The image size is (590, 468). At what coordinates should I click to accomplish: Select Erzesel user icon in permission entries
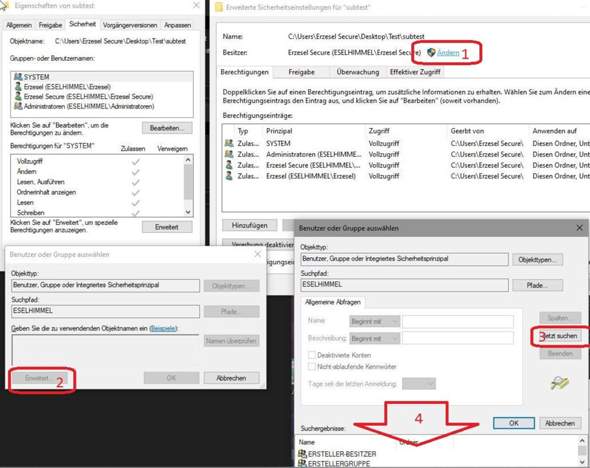coord(229,176)
